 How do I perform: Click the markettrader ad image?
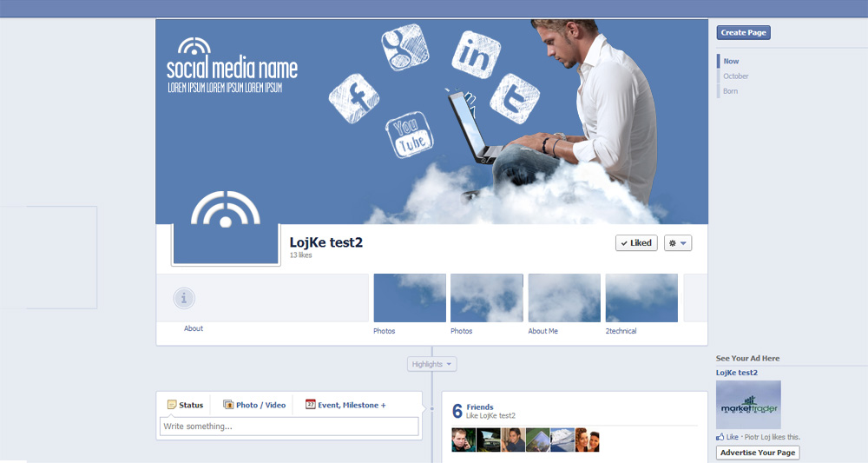[748, 405]
